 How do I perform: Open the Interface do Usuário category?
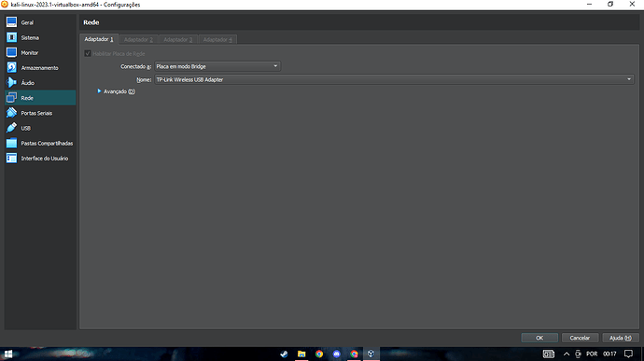[x=40, y=159]
